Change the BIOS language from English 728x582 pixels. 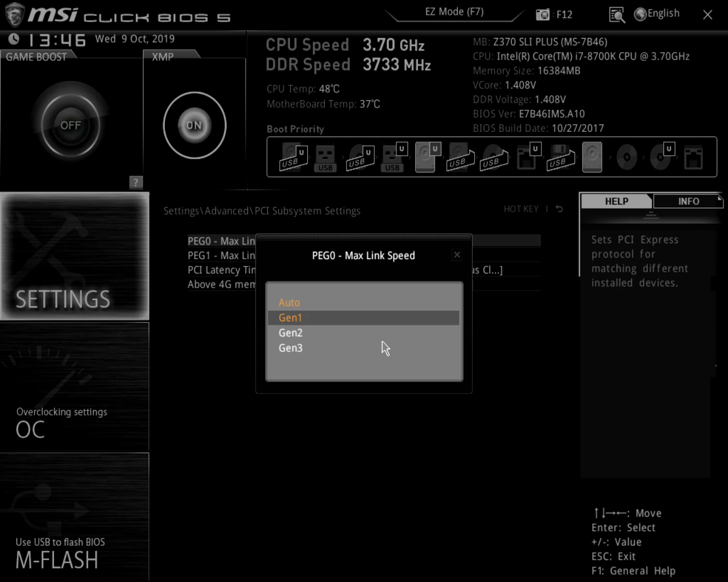click(x=657, y=14)
